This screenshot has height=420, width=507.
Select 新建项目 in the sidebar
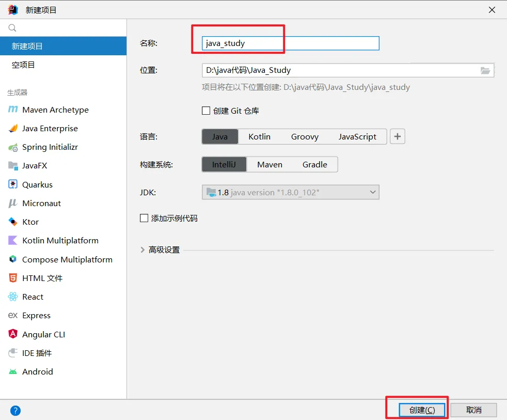pos(64,46)
